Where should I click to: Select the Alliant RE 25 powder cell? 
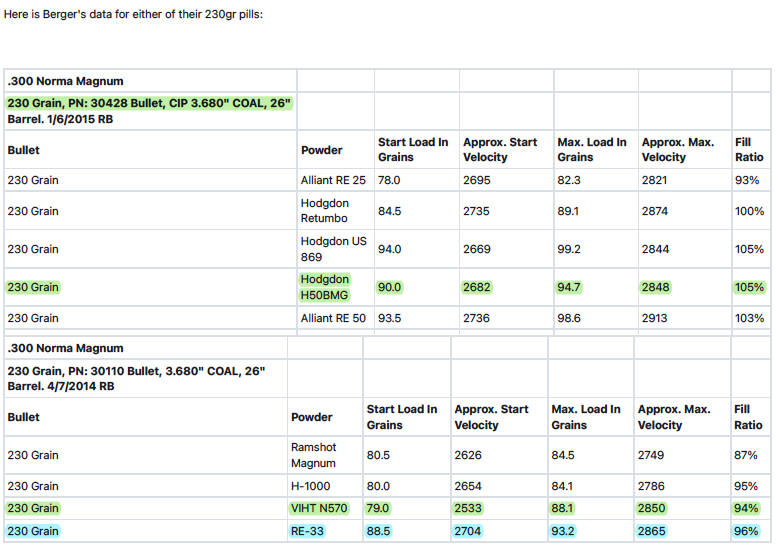point(333,180)
